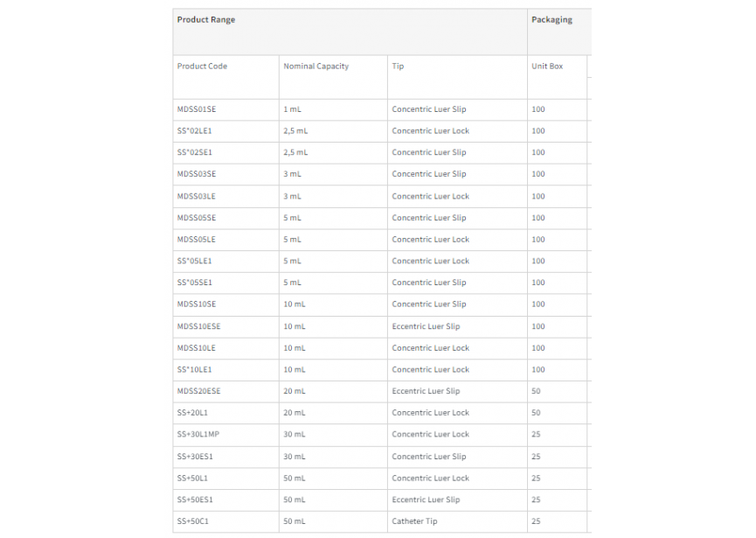
Task: Click the Unit Box column header
Action: click(547, 66)
